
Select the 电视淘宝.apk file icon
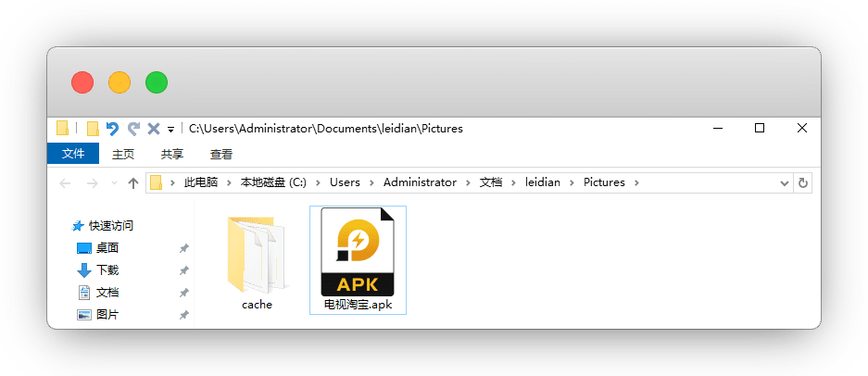pos(358,251)
